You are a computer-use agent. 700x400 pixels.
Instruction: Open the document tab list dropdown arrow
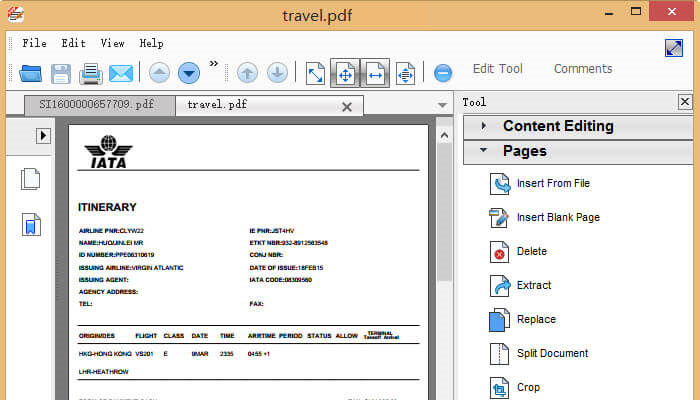pyautogui.click(x=442, y=105)
